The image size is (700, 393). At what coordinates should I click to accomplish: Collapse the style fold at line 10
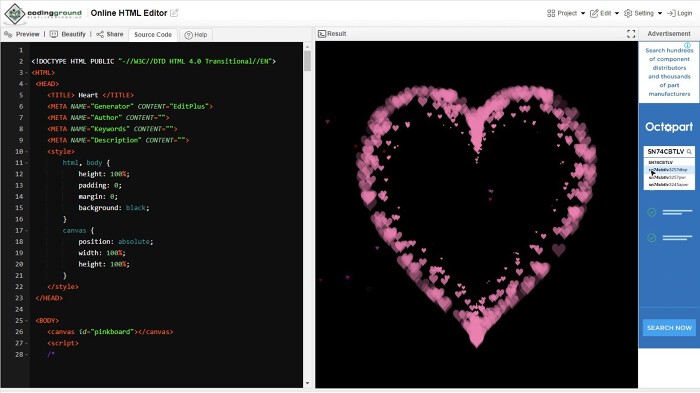point(26,151)
